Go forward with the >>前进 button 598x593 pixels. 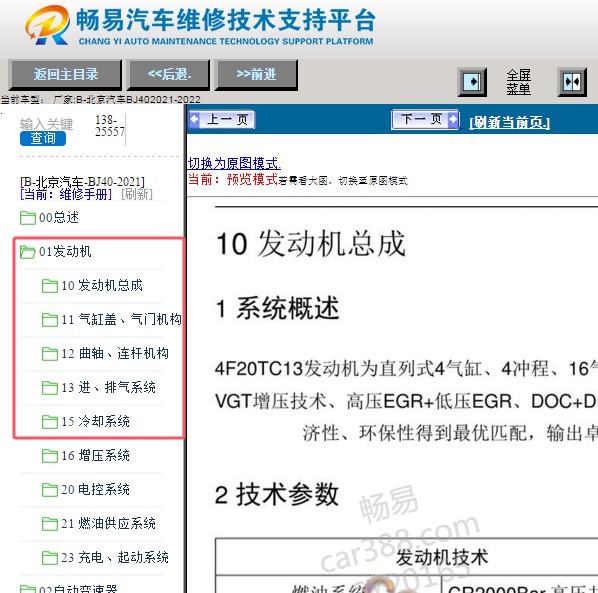point(256,74)
